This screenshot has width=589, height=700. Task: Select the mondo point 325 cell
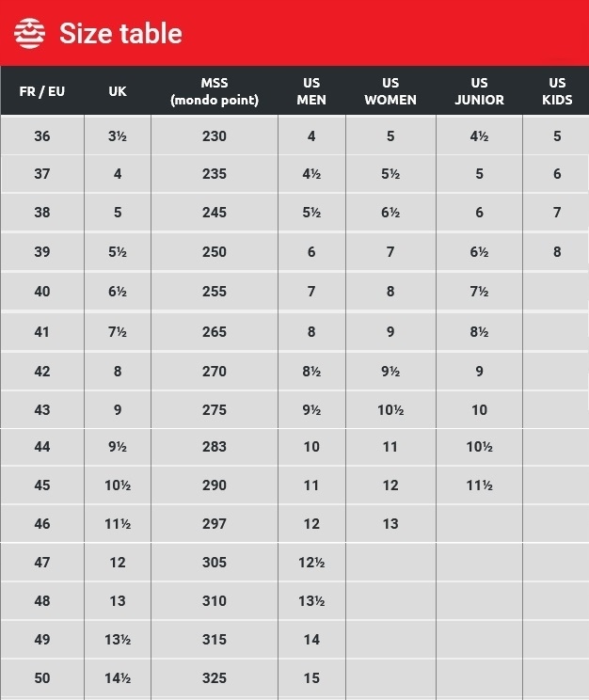coord(215,677)
